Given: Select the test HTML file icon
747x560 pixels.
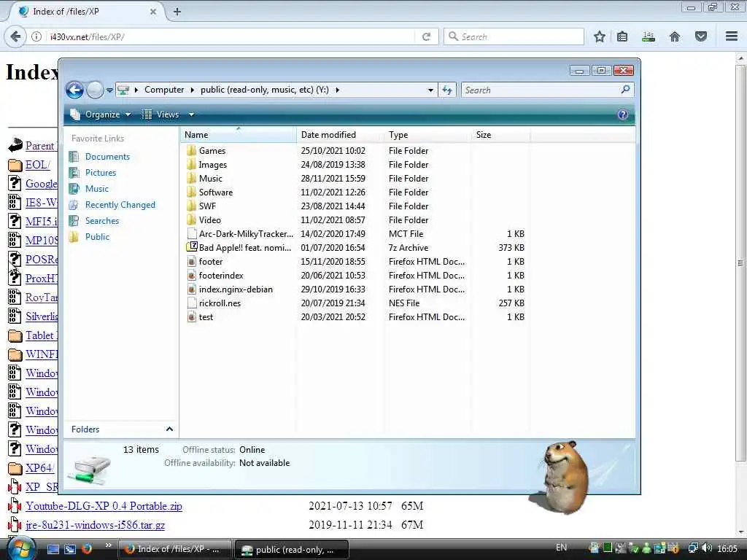Looking at the screenshot, I should coord(192,316).
